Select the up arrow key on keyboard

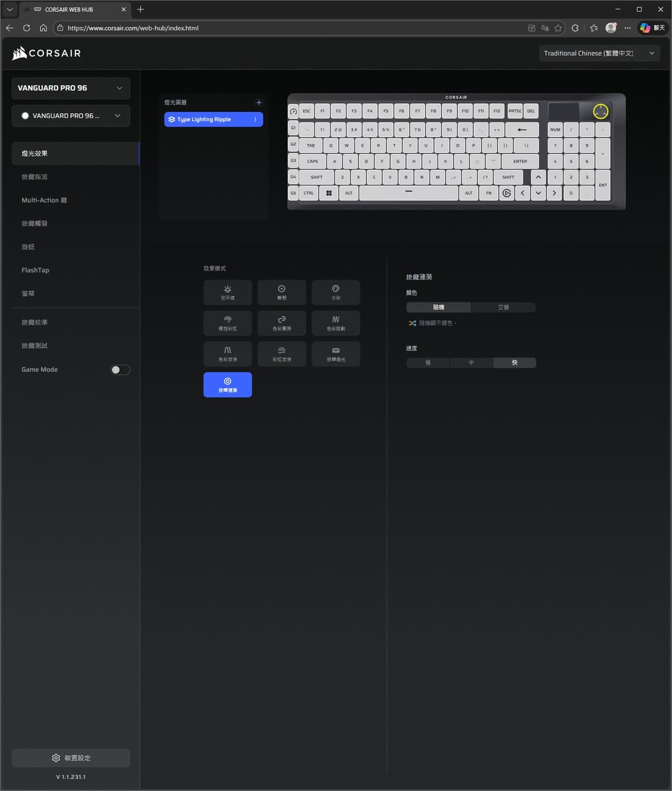pyautogui.click(x=538, y=177)
